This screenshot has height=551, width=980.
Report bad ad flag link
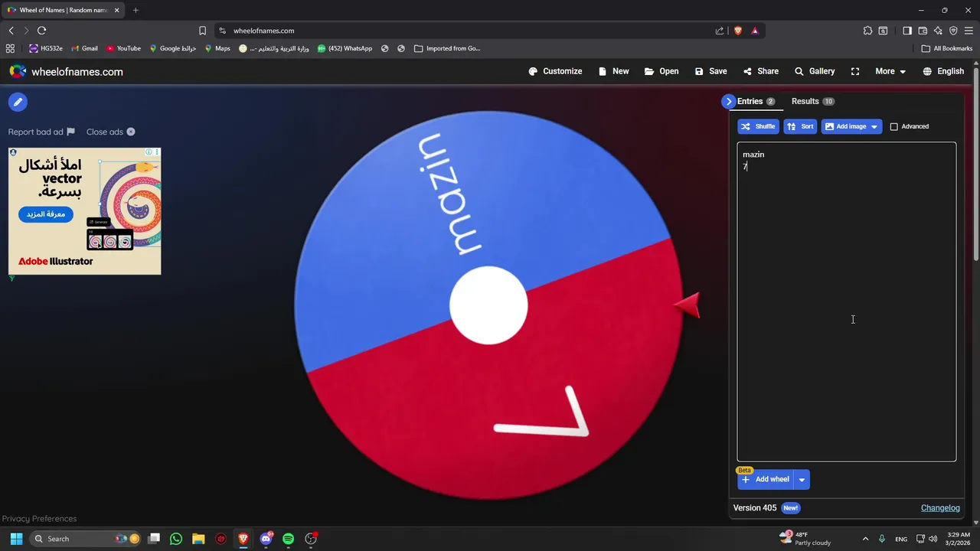[x=41, y=132]
